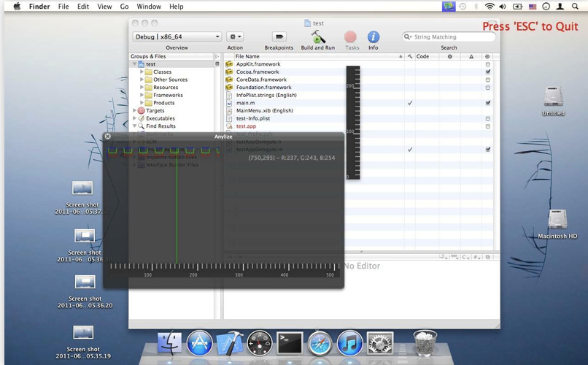Click the Find Results magnifier icon
This screenshot has height=365, width=588.
142,126
